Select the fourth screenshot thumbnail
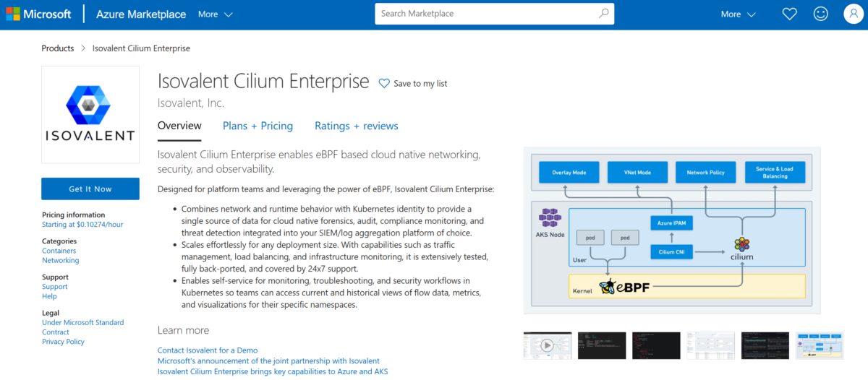 click(x=710, y=345)
